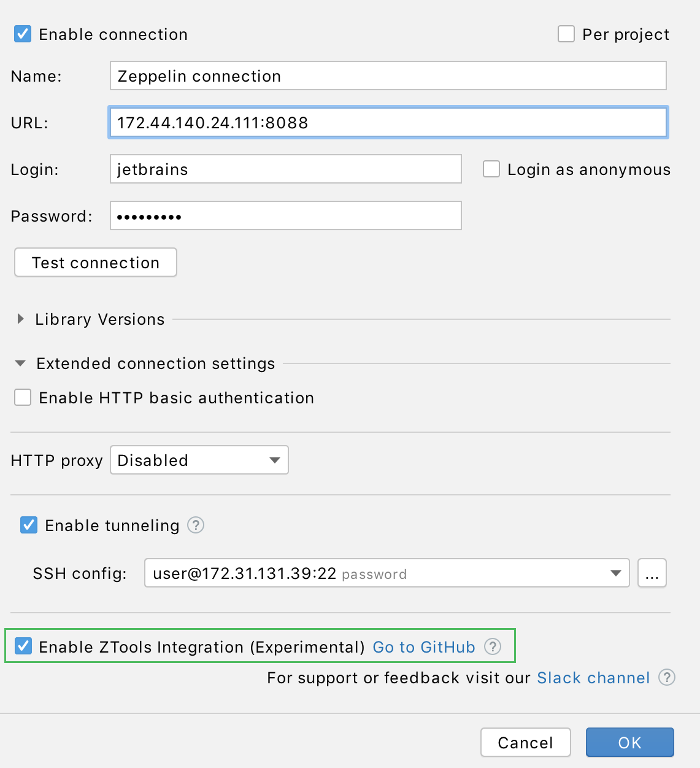The height and width of the screenshot is (768, 700).
Task: Open the SSH config dropdown list
Action: coord(615,573)
